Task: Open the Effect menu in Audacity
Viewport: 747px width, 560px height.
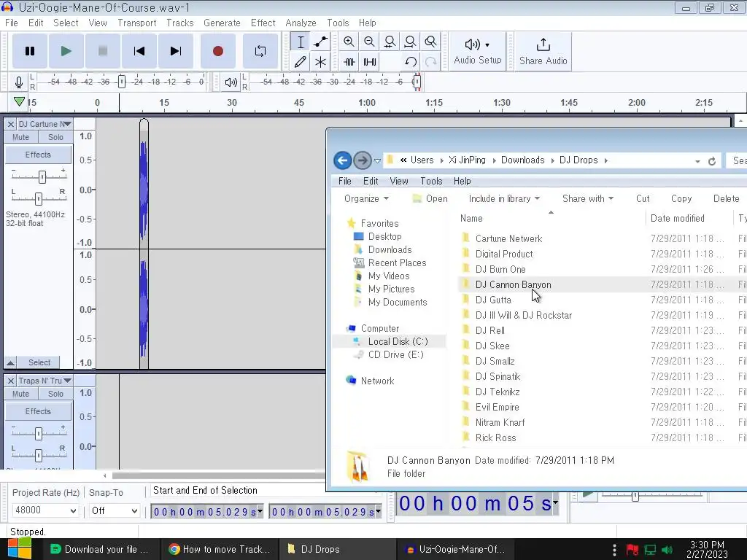Action: (x=263, y=23)
